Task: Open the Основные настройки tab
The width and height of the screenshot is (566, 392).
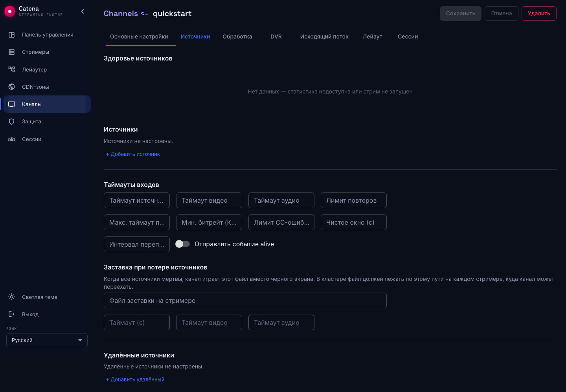Action: [x=139, y=37]
